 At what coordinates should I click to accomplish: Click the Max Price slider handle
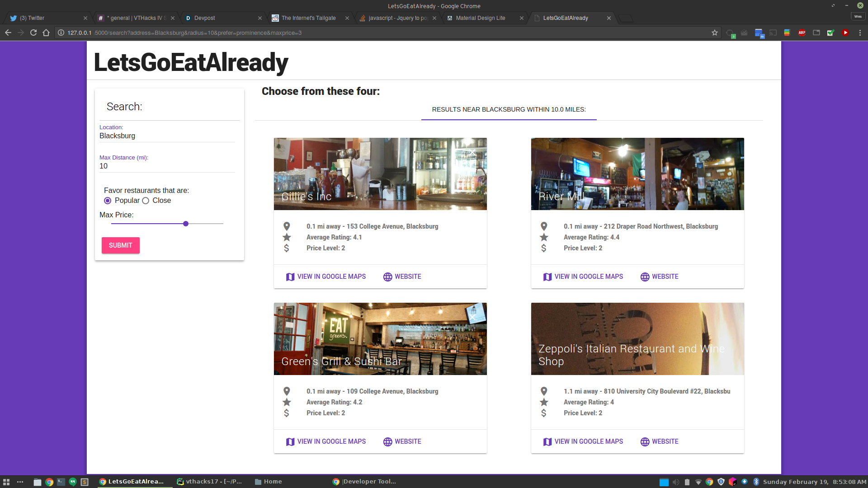point(186,224)
